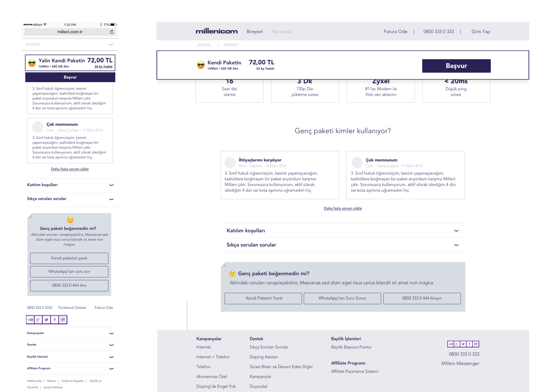The width and height of the screenshot is (551, 392).
Task: Click the millenicom logo in the desktop header
Action: pyautogui.click(x=217, y=31)
